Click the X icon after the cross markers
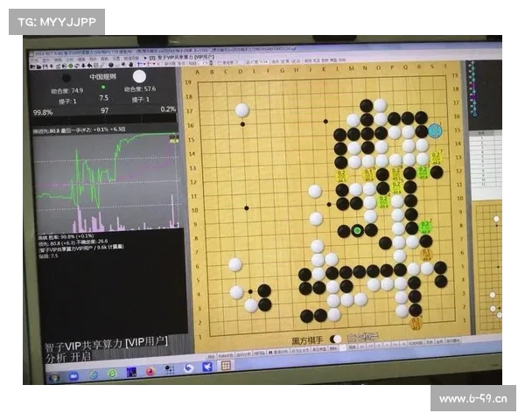The height and width of the screenshot is (420, 525). [158, 64]
